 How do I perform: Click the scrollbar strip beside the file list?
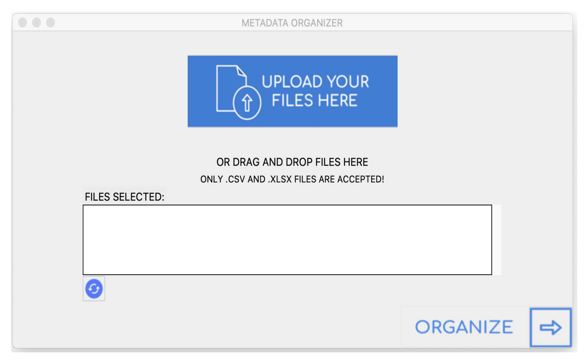[497, 240]
